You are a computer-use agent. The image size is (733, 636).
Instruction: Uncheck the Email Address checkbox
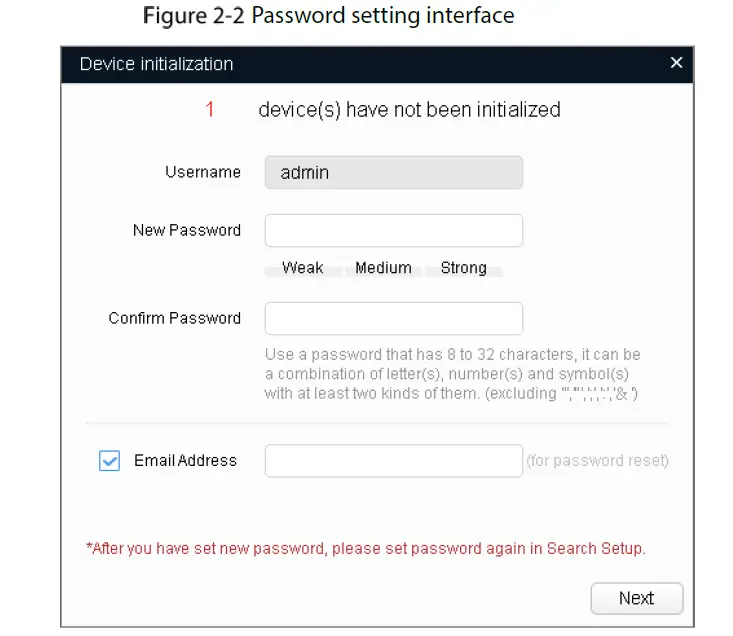110,461
